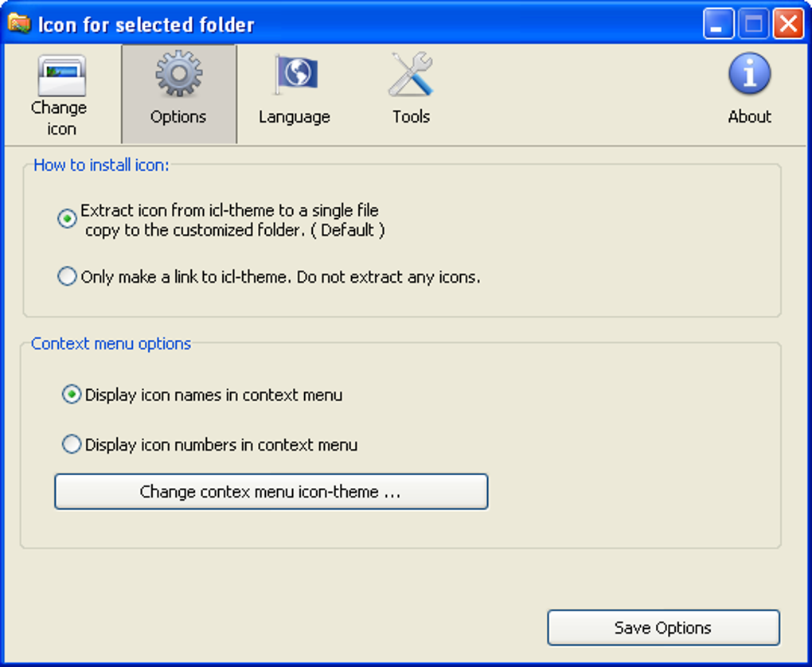The height and width of the screenshot is (667, 812).
Task: Click the folder icon in title bar
Action: click(x=19, y=24)
